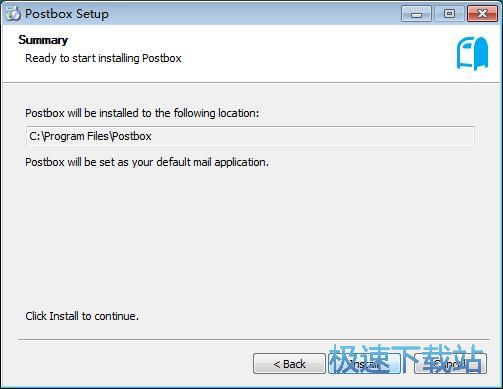Maximize the Postbox Setup window
The image size is (503, 389).
coord(449,14)
